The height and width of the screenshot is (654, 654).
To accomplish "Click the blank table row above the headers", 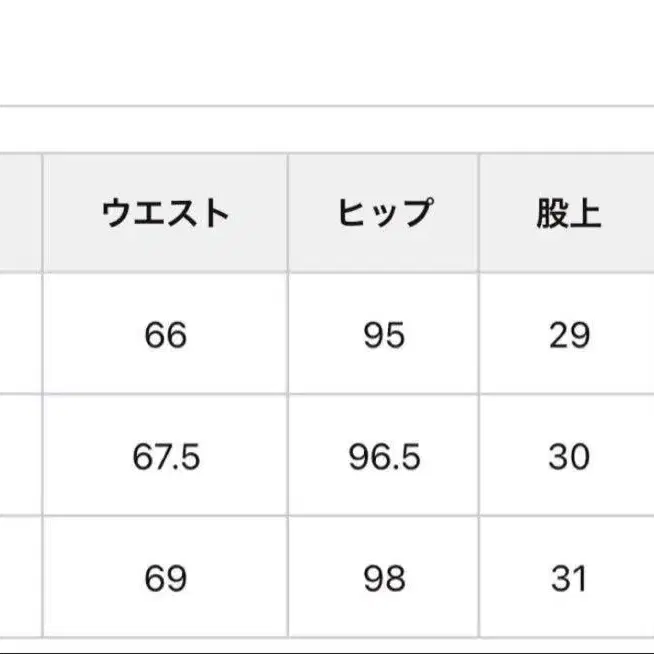I will point(327,129).
